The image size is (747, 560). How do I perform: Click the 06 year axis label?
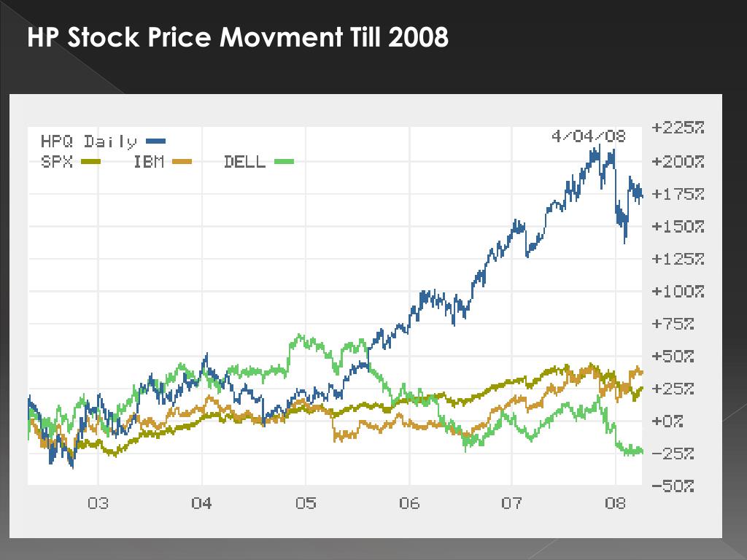[x=409, y=503]
